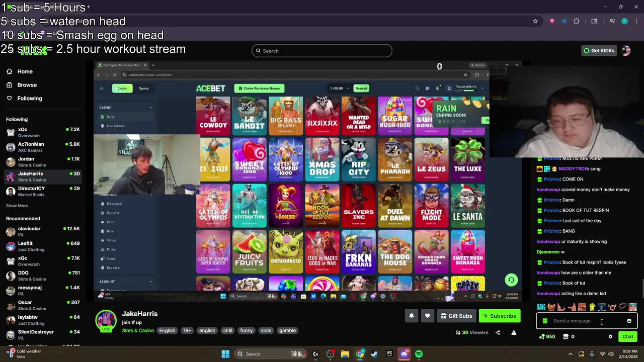
Task: Click the chill tag
Action: (227, 330)
